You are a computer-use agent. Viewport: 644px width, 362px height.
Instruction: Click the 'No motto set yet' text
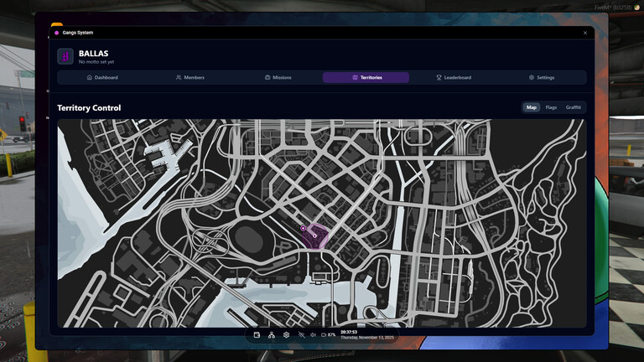tap(96, 62)
